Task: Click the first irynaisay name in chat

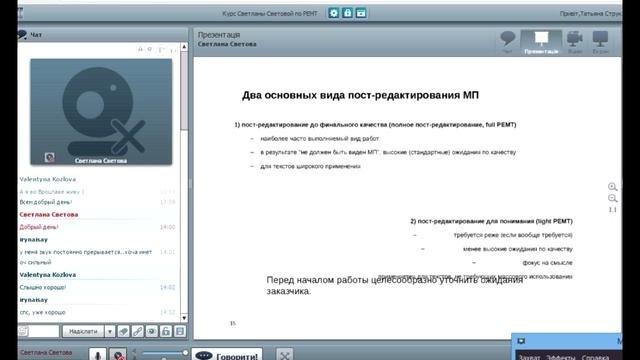Action: pyautogui.click(x=33, y=240)
